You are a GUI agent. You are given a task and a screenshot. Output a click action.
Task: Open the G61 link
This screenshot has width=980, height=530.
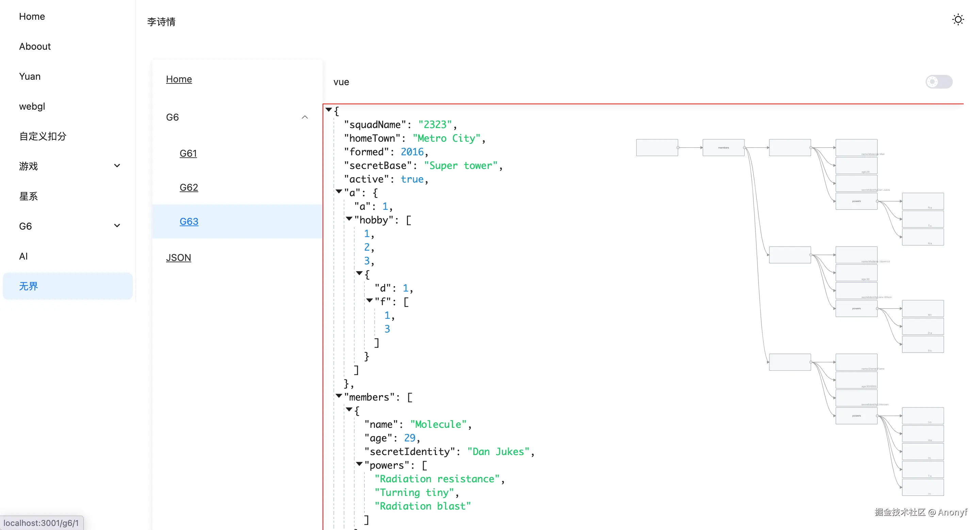(x=188, y=153)
